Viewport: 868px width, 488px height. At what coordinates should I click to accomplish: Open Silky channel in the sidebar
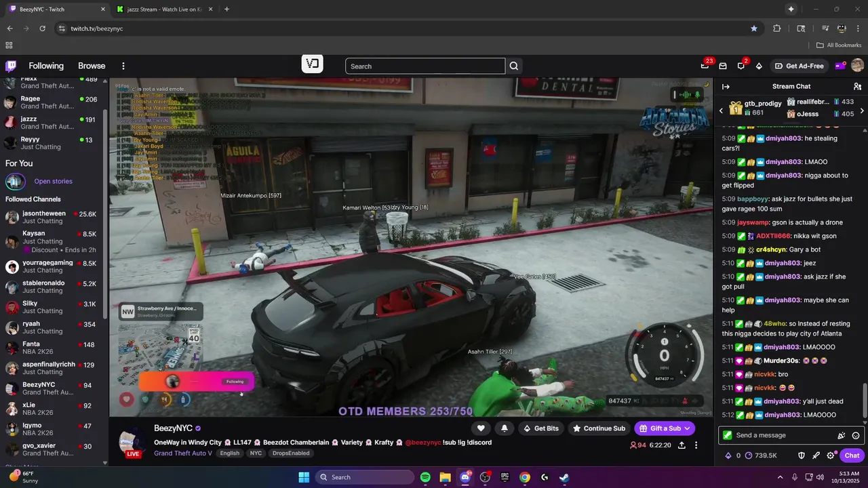pos(54,307)
